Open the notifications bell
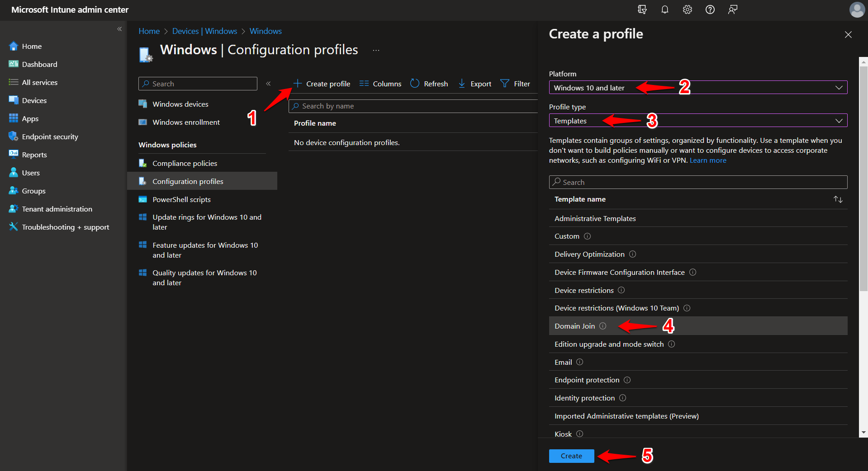Image resolution: width=868 pixels, height=471 pixels. pos(664,9)
